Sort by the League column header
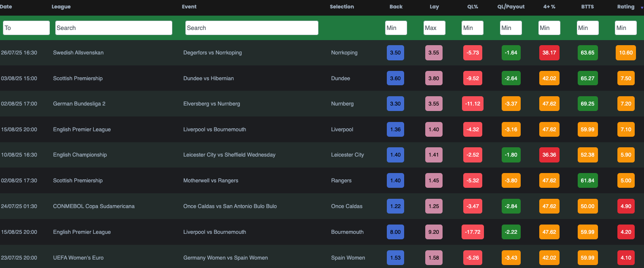This screenshot has height=268, width=644. (61, 7)
